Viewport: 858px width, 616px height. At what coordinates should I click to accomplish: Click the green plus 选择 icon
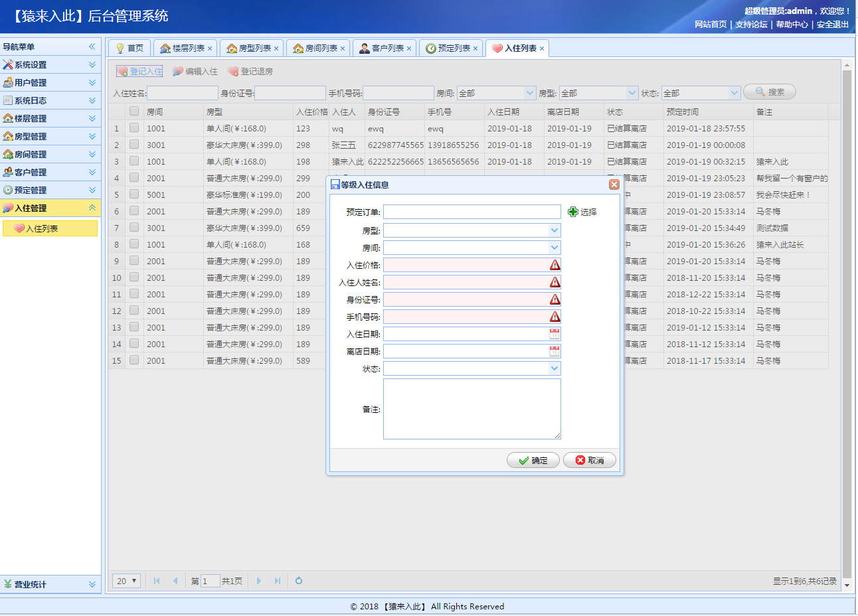[x=573, y=212]
